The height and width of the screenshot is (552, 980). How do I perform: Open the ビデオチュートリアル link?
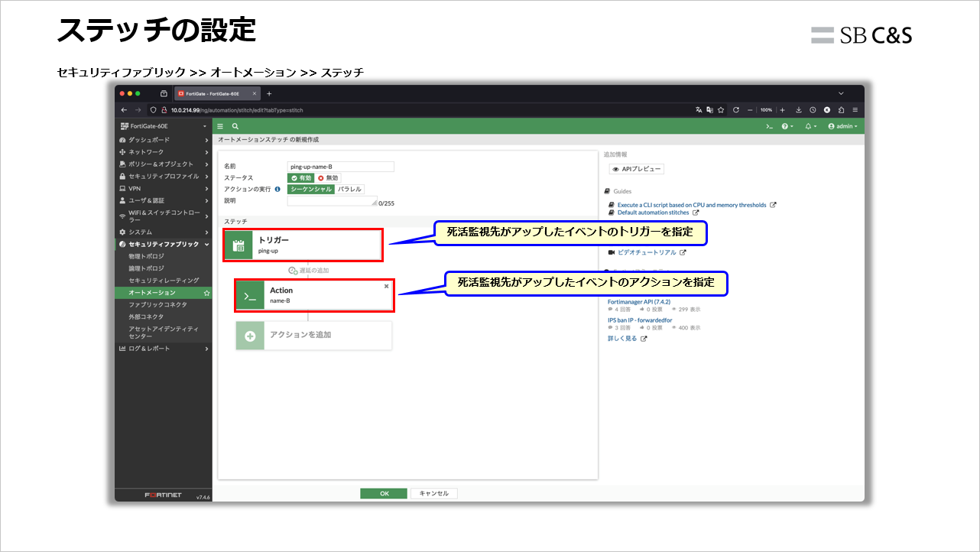(x=647, y=252)
